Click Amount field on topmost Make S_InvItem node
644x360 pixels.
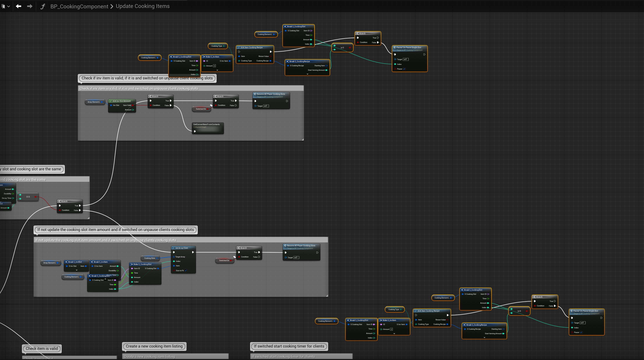[214, 66]
